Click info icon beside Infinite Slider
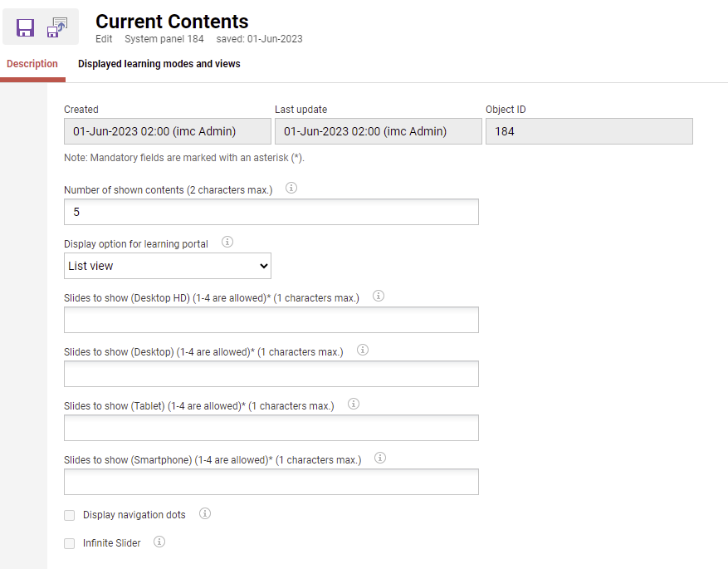 159,542
